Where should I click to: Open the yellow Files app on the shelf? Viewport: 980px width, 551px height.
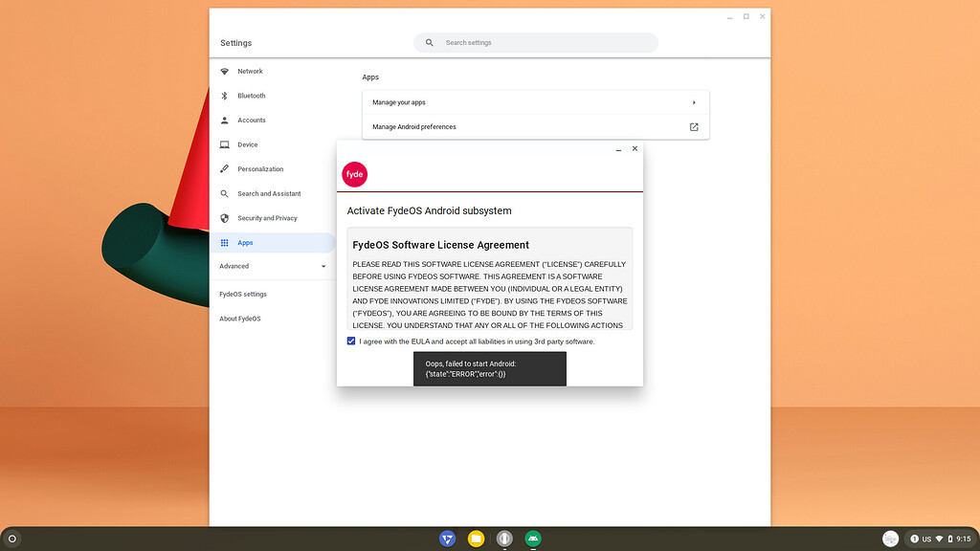point(477,539)
